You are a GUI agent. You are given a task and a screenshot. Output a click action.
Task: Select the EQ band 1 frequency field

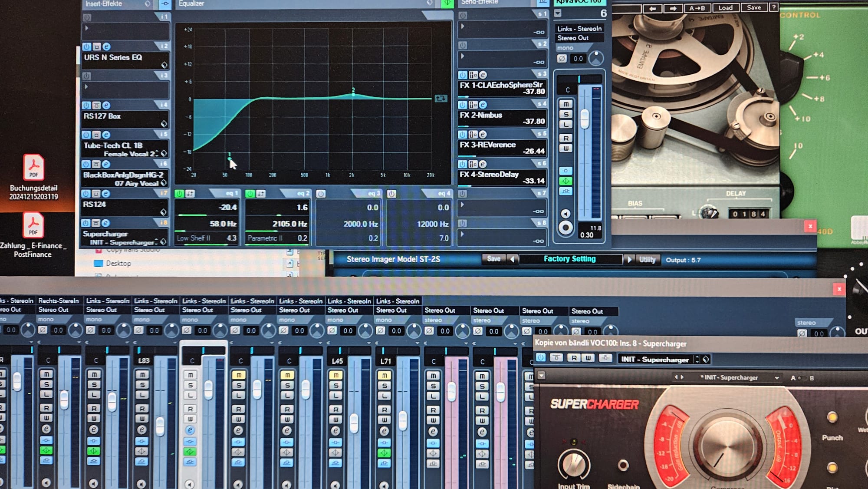tap(222, 224)
